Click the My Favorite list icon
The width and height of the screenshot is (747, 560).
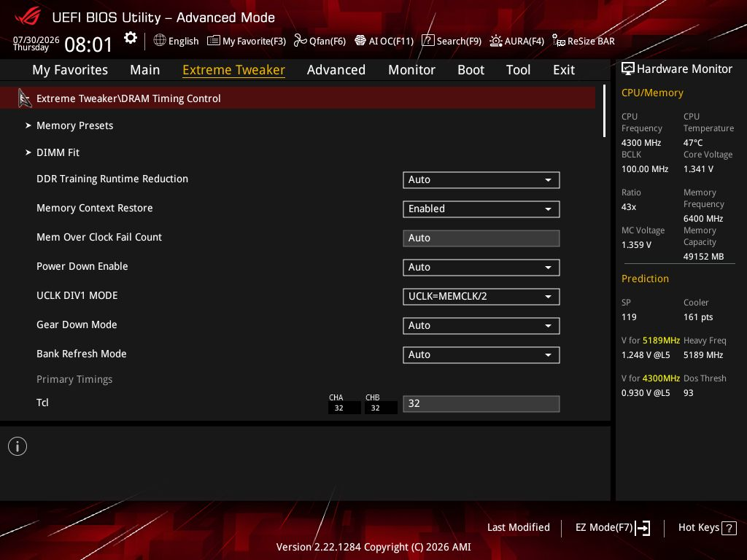point(214,41)
